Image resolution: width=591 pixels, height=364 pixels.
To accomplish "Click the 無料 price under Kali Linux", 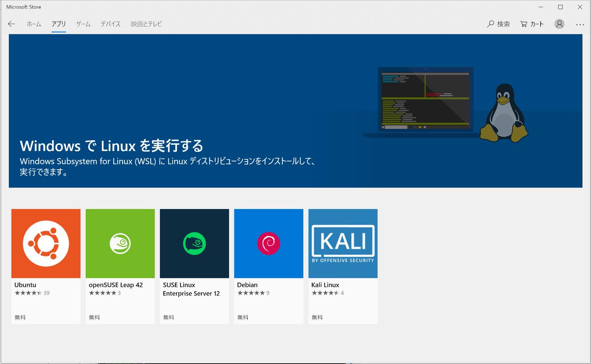I will [317, 318].
